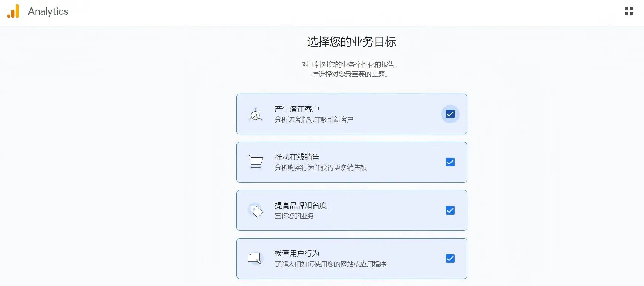Click description 分析购买行为并获得更多销售额
The image size is (644, 286).
(321, 168)
